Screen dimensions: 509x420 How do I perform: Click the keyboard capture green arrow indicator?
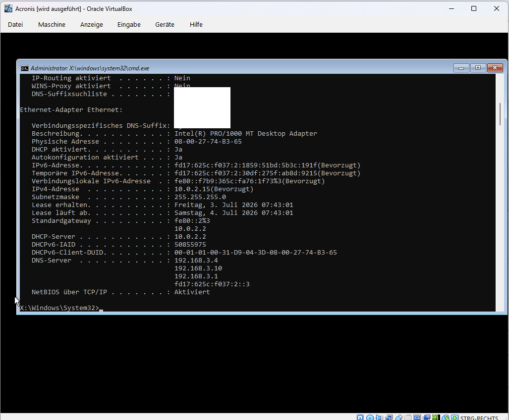point(455,418)
